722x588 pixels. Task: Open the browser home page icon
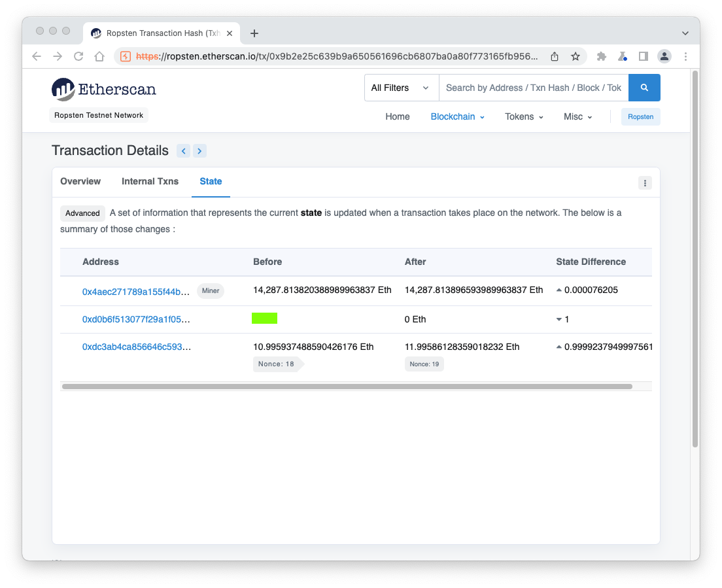(99, 56)
